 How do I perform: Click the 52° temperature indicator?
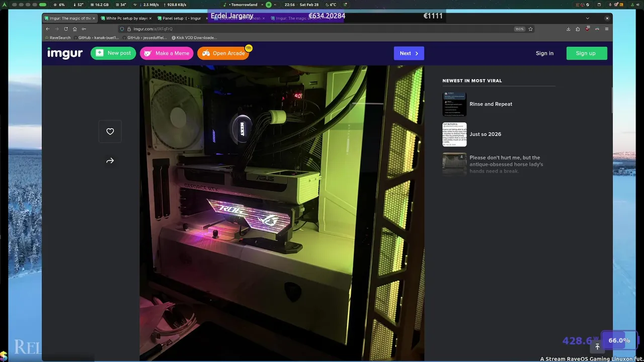pos(78,5)
